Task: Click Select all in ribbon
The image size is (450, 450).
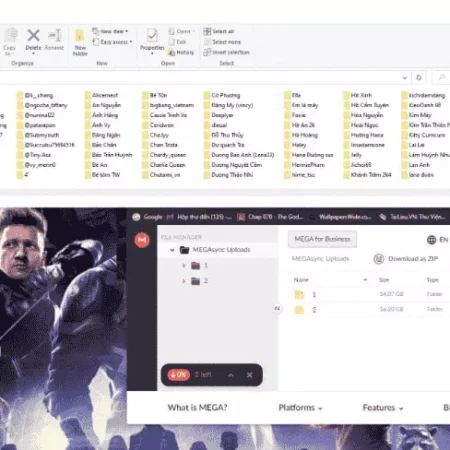Action: 219,31
